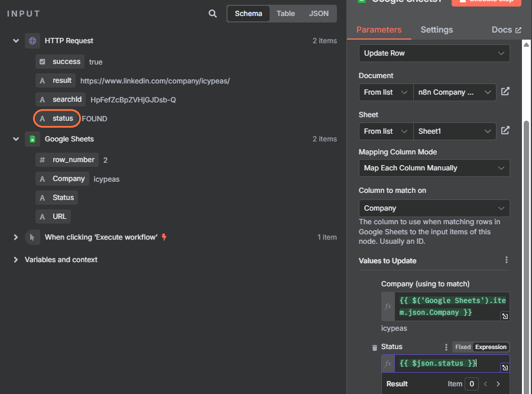Screen dimensions: 532x394
Task: Open the n8n Company document dropdown
Action: click(x=455, y=92)
